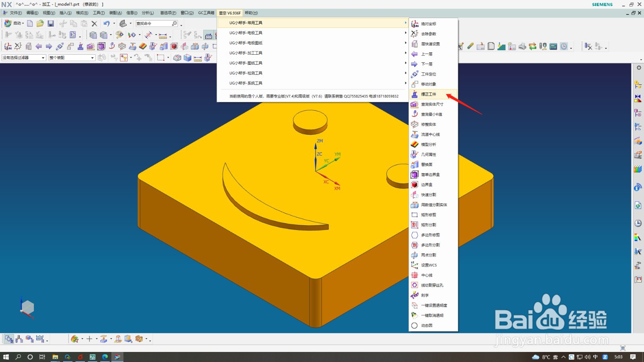Select 多边形分割 in the submenu
644x362 pixels.
coord(433,245)
